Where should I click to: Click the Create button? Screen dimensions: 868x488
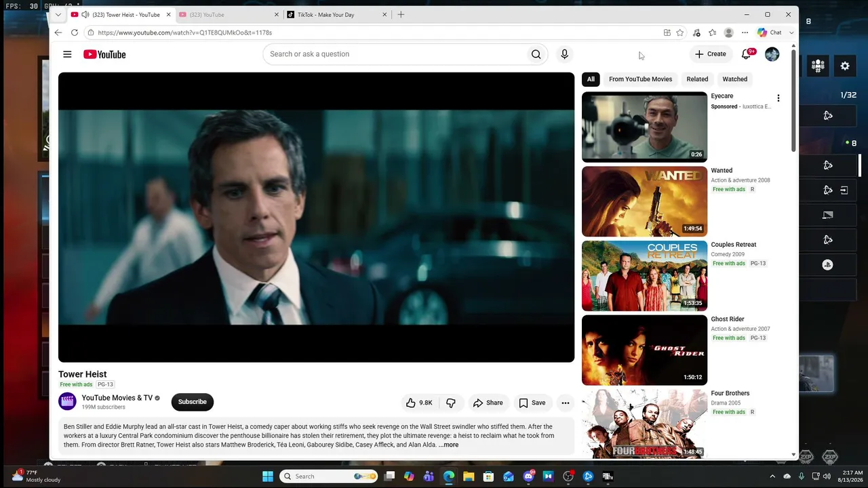coord(710,54)
